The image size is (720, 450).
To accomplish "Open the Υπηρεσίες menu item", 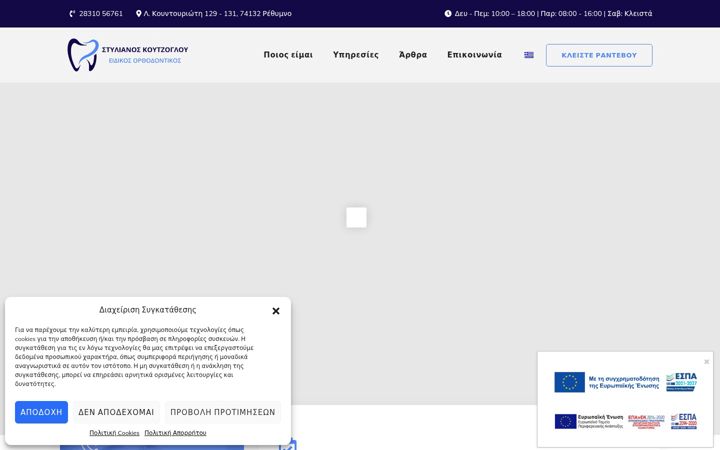I will (356, 55).
